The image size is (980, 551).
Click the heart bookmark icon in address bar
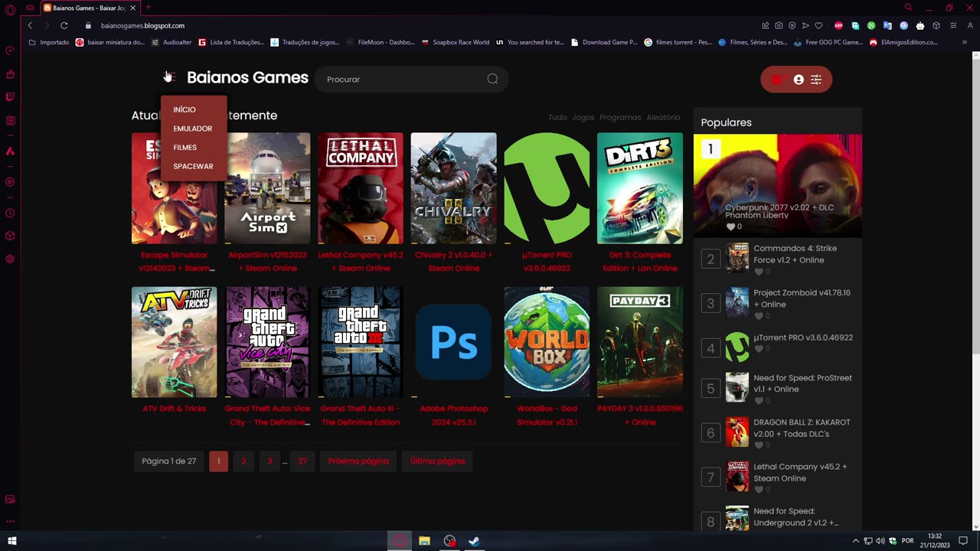point(818,25)
